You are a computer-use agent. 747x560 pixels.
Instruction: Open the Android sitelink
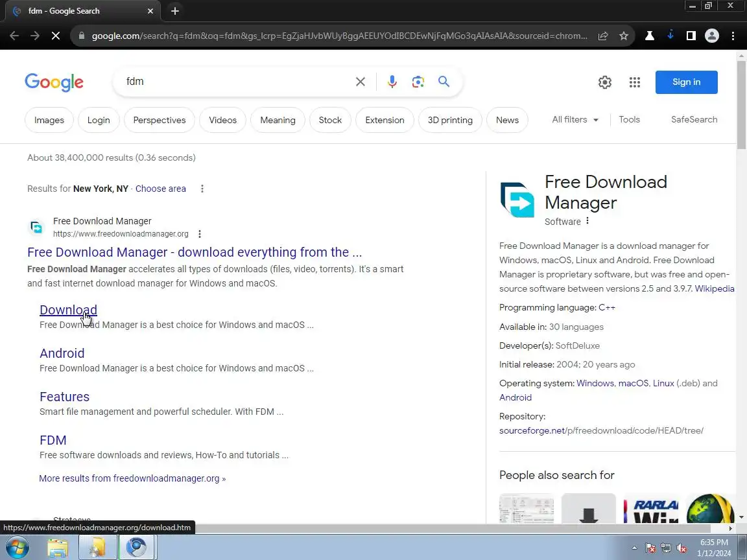[x=62, y=353]
